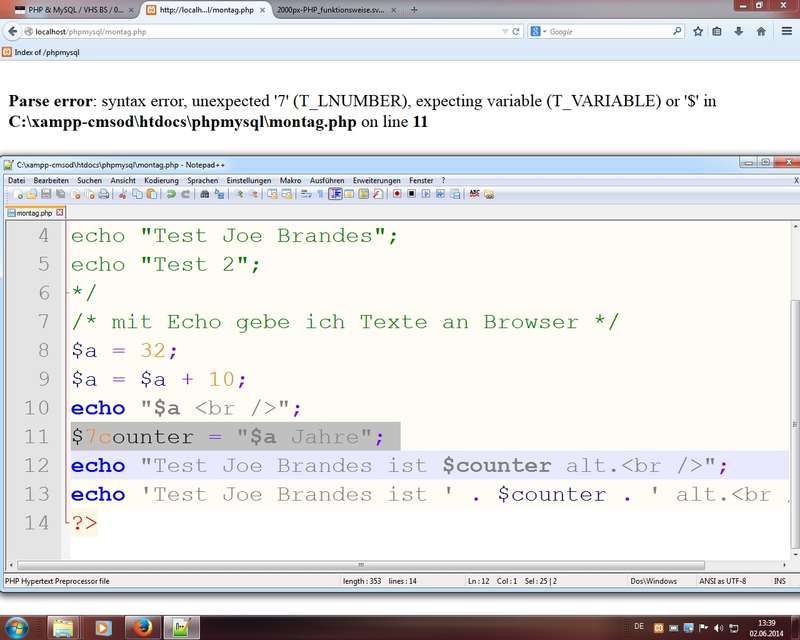The width and height of the screenshot is (800, 640).
Task: Click the Find binoculars icon in toolbar
Action: [x=205, y=194]
